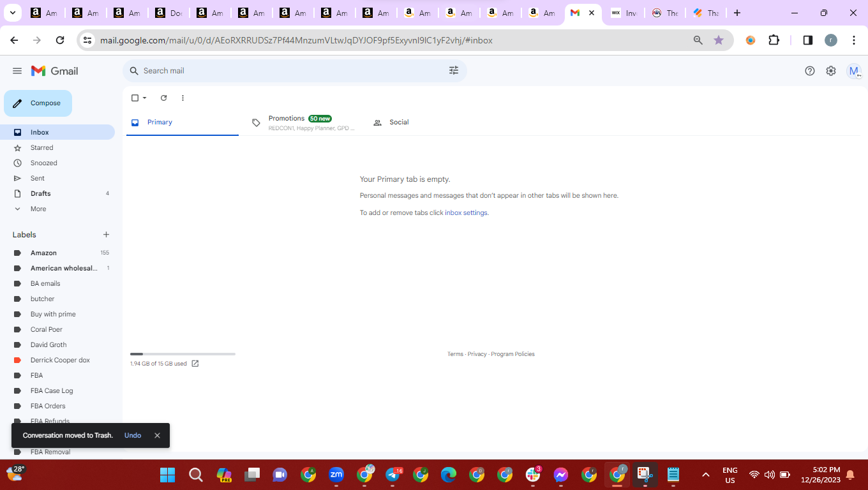Open Slack in taskbar

click(533, 475)
